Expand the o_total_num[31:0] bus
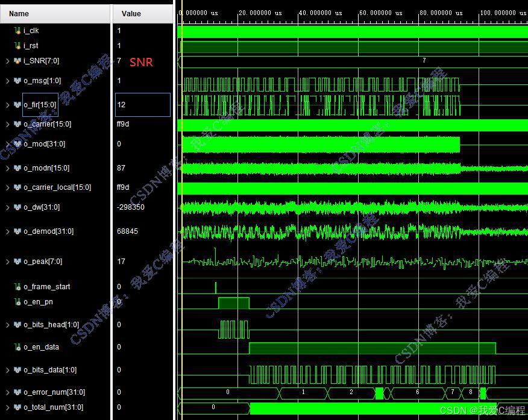The image size is (528, 420). (7, 407)
